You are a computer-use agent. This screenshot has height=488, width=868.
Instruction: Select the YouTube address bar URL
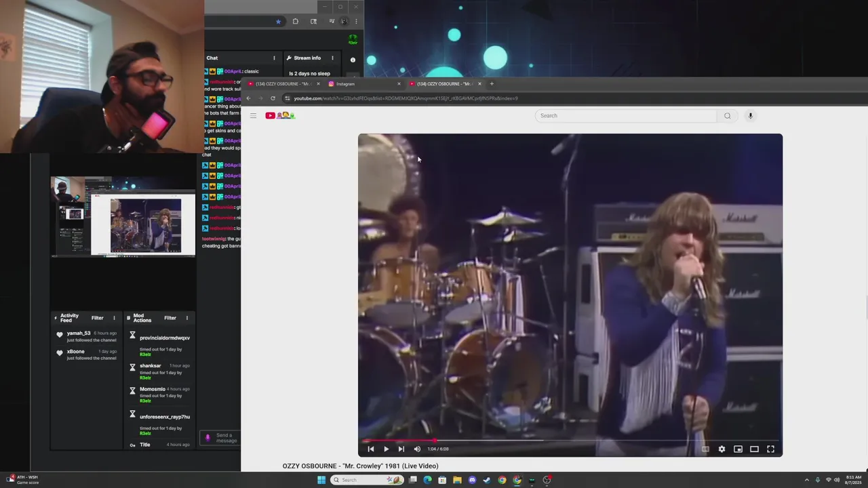click(x=406, y=98)
